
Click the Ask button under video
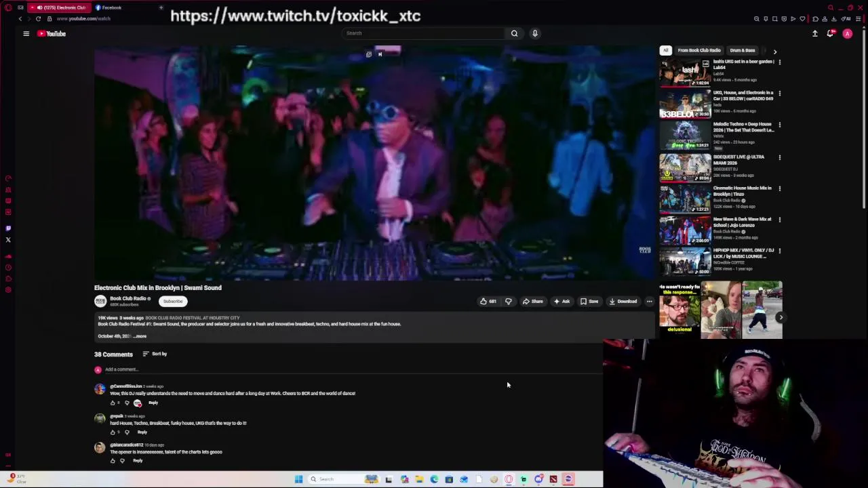point(561,302)
